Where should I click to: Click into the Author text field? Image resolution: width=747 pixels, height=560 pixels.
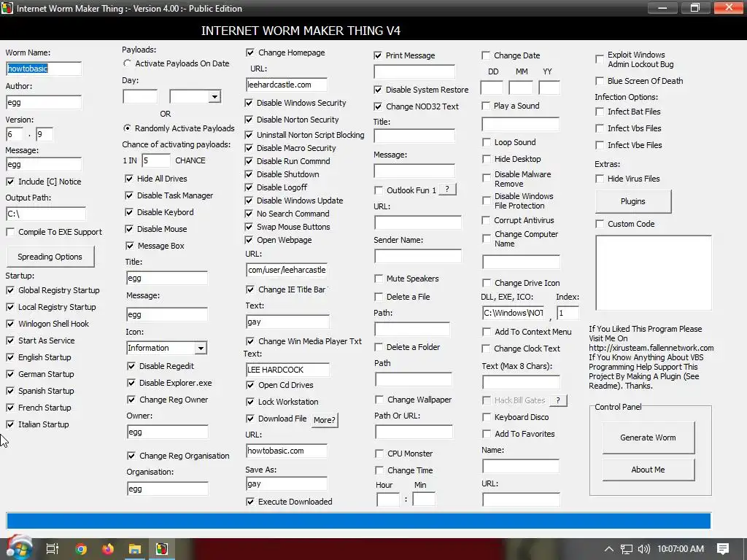click(x=44, y=102)
